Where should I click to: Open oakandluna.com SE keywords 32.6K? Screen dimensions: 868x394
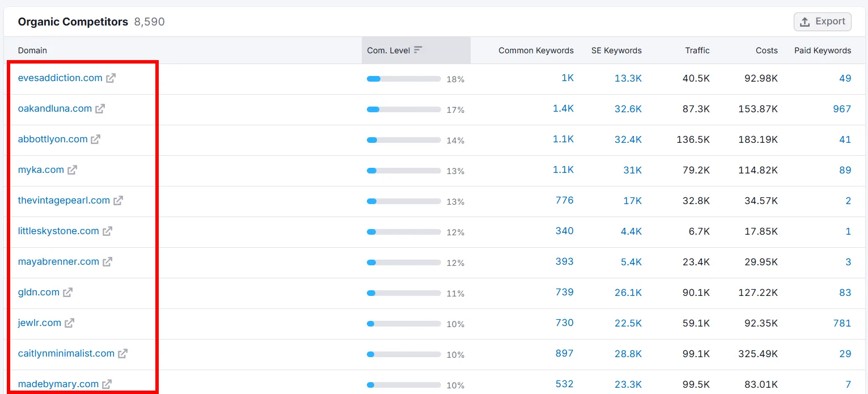tap(628, 108)
